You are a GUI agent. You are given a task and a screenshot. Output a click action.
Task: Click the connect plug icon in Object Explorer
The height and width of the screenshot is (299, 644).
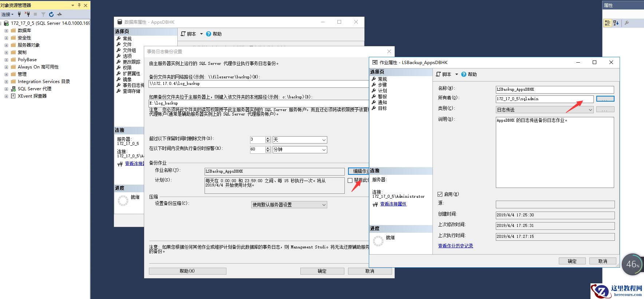click(19, 14)
